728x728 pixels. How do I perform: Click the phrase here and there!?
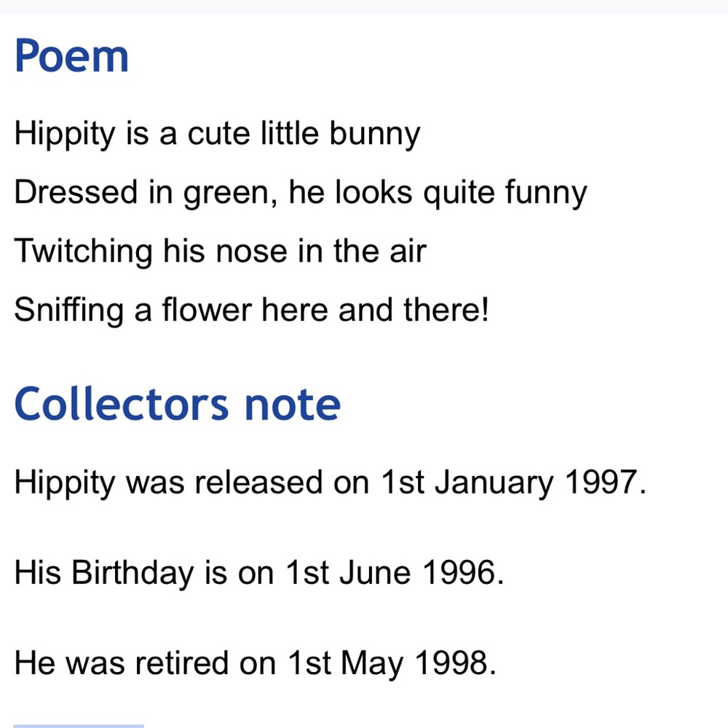tap(375, 309)
